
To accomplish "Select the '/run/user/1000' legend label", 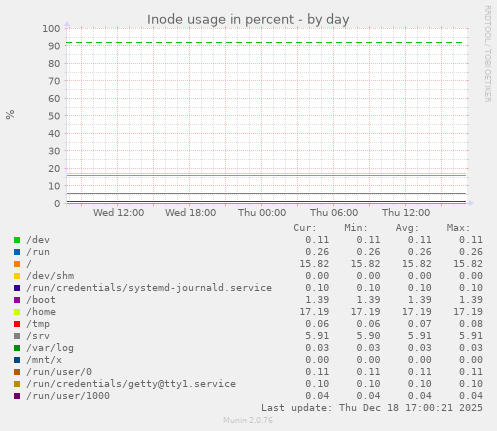I will coord(68,396).
